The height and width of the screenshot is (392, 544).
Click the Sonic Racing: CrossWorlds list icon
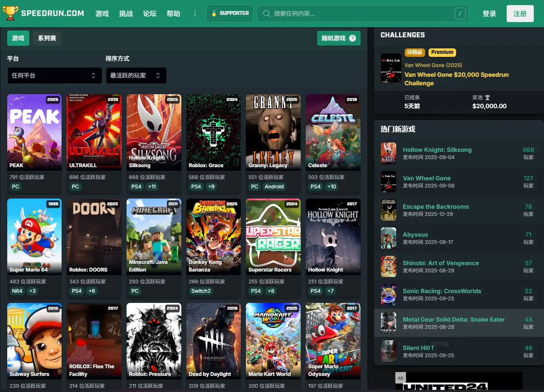[388, 294]
